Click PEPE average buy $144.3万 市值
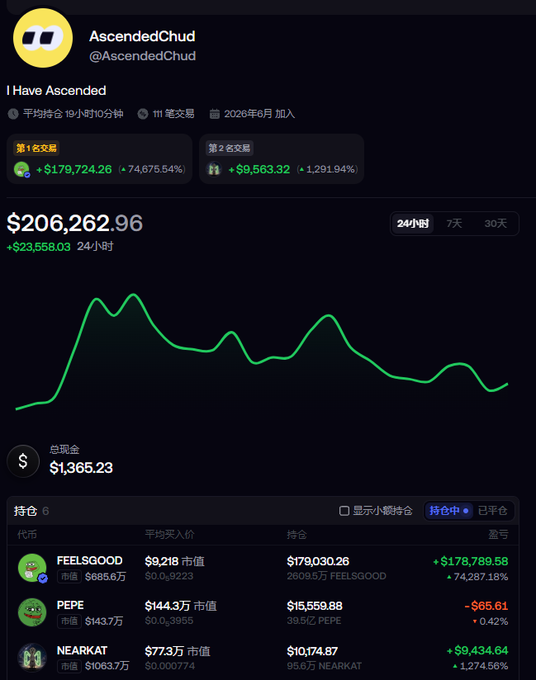 181,606
